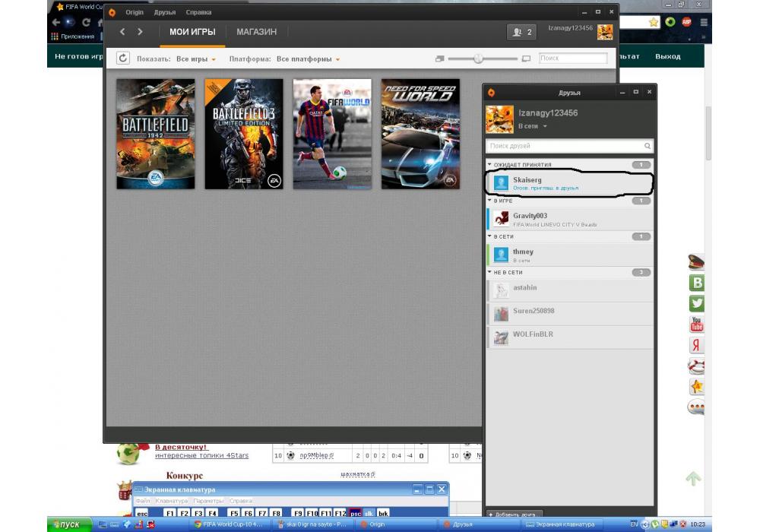Collapse the 'В игре' friends group
The height and width of the screenshot is (532, 760).
tap(490, 201)
